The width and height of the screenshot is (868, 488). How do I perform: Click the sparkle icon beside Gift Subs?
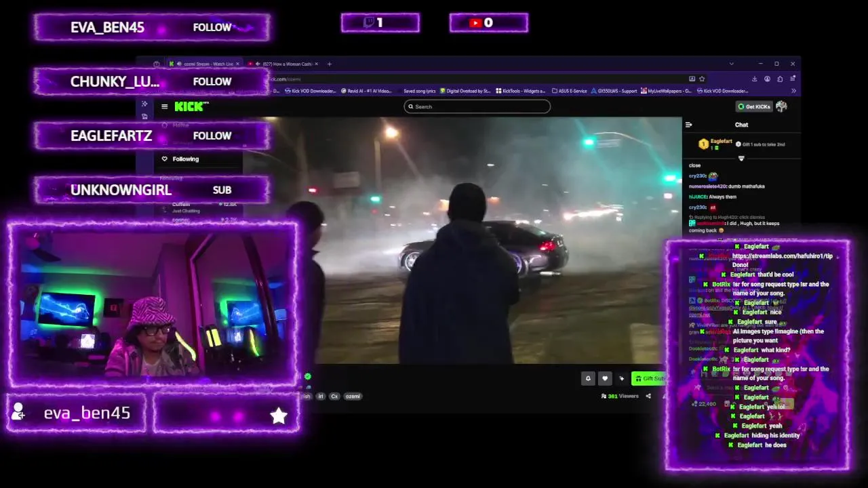[621, 378]
